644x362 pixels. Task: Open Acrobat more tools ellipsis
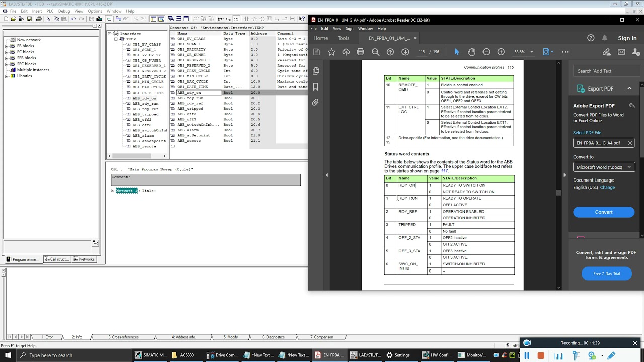pyautogui.click(x=565, y=52)
